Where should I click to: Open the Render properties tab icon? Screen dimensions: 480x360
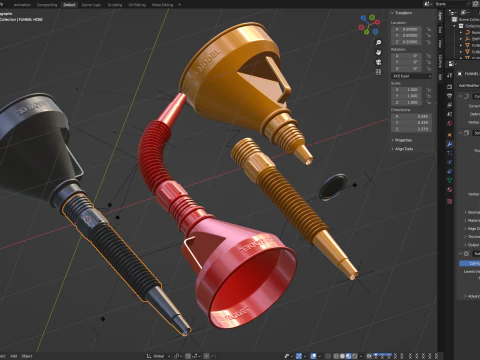click(x=449, y=87)
